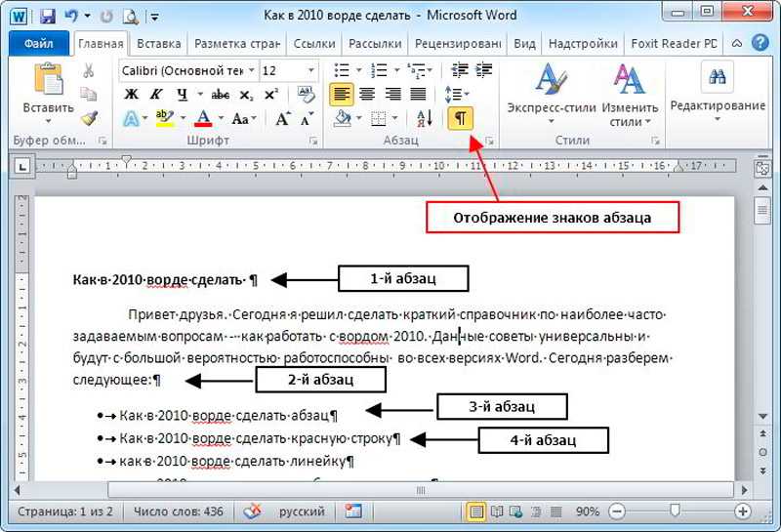
Task: Expand the numbering list dropdown arrow
Action: 397,70
